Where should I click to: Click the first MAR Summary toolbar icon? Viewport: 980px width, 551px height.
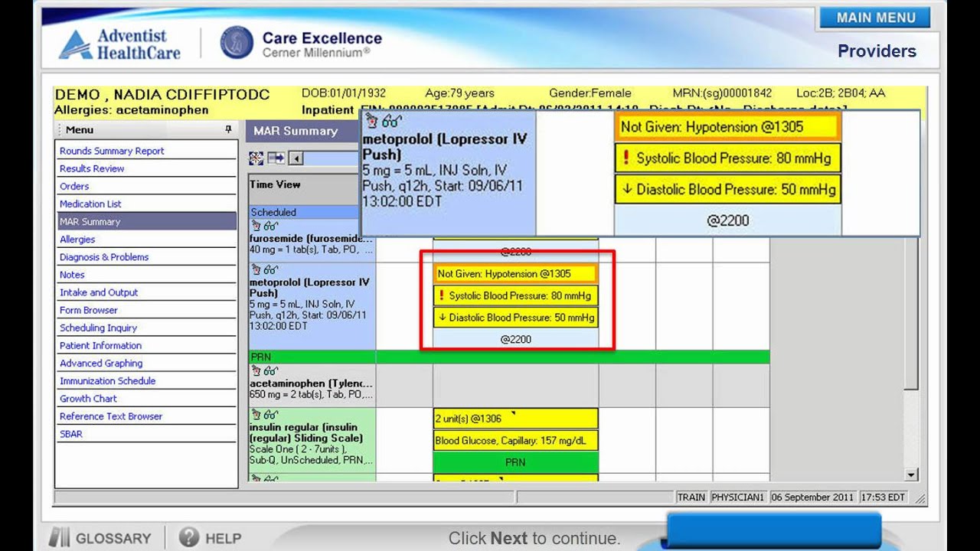pos(256,158)
